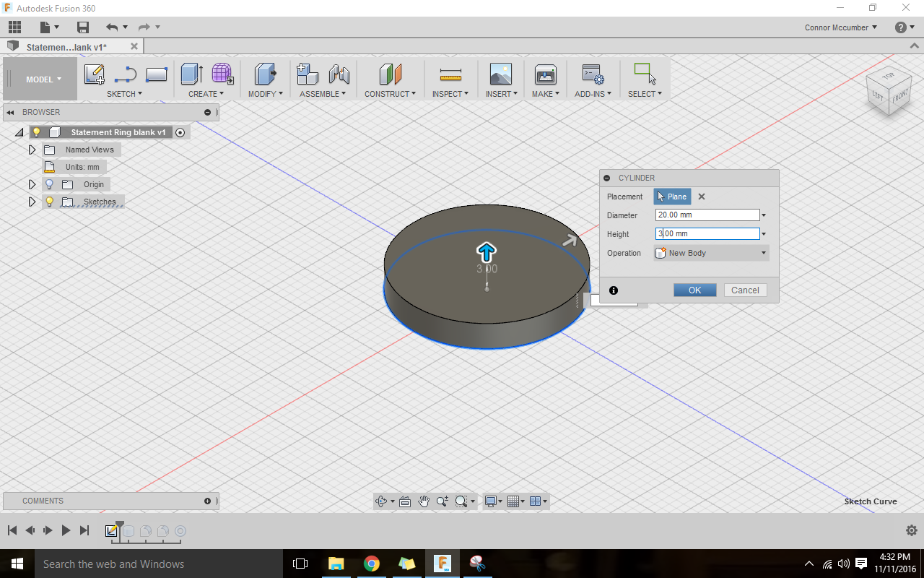This screenshot has height=578, width=924.
Task: Open the Grid and Snaps dropdown
Action: point(516,501)
